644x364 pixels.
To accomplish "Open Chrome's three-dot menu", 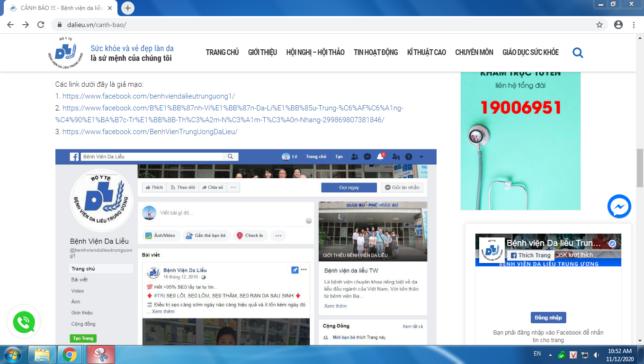I will click(634, 25).
